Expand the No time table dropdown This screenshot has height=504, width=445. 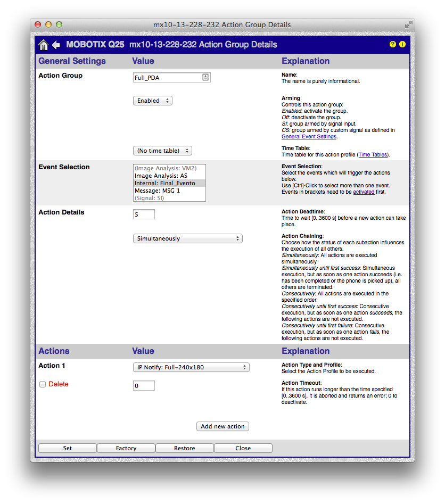[x=162, y=151]
